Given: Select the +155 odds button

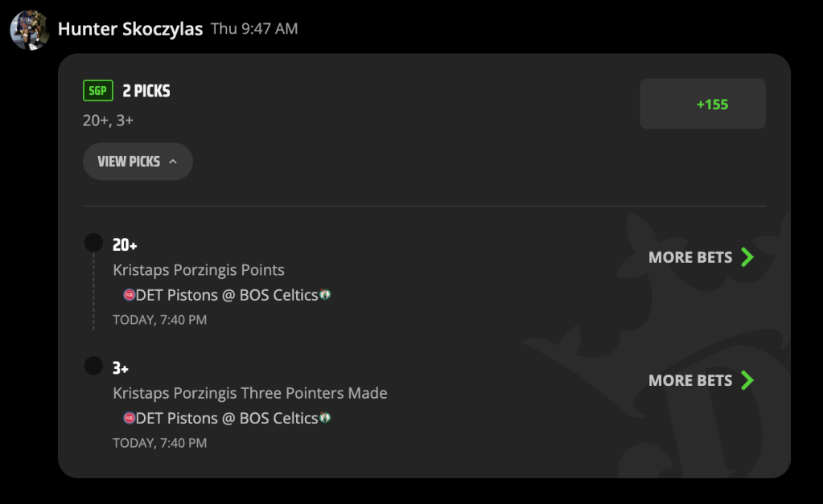Looking at the screenshot, I should pyautogui.click(x=702, y=104).
